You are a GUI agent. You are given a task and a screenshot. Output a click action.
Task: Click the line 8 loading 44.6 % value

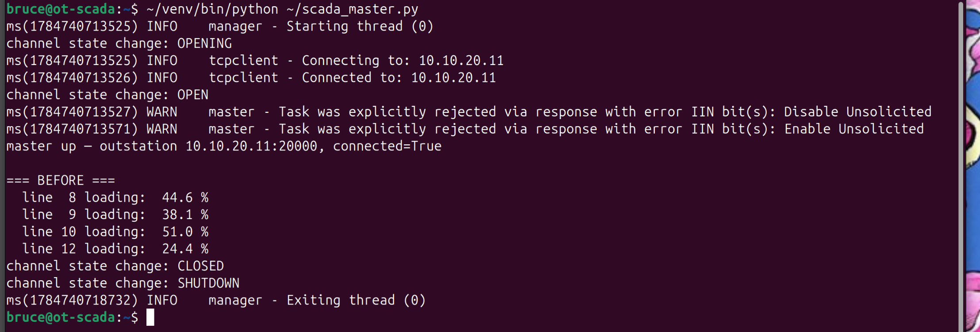pos(185,197)
